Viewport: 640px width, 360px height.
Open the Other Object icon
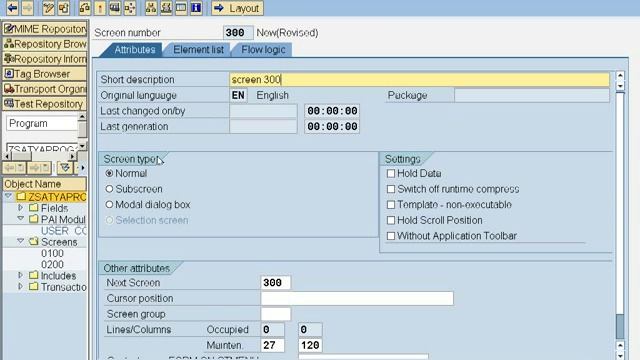[63, 8]
